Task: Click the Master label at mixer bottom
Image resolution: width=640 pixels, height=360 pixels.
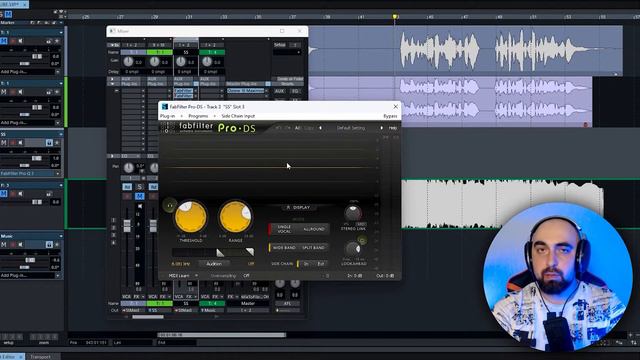Action: [x=248, y=304]
